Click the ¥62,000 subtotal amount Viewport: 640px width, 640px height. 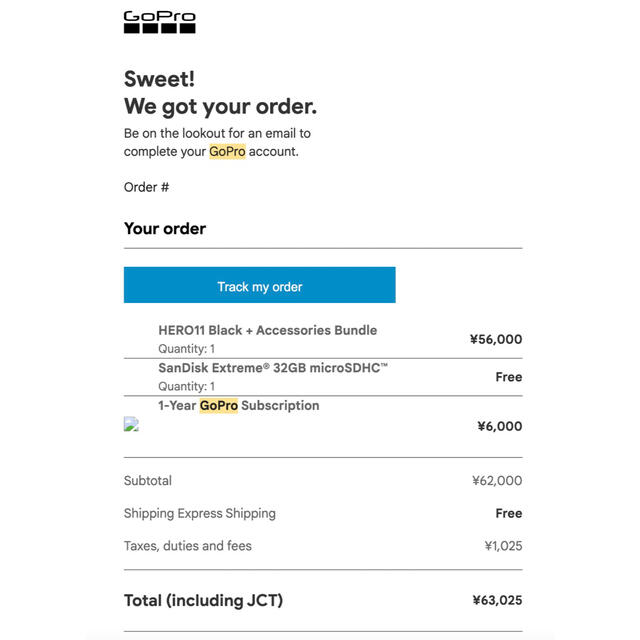(497, 480)
